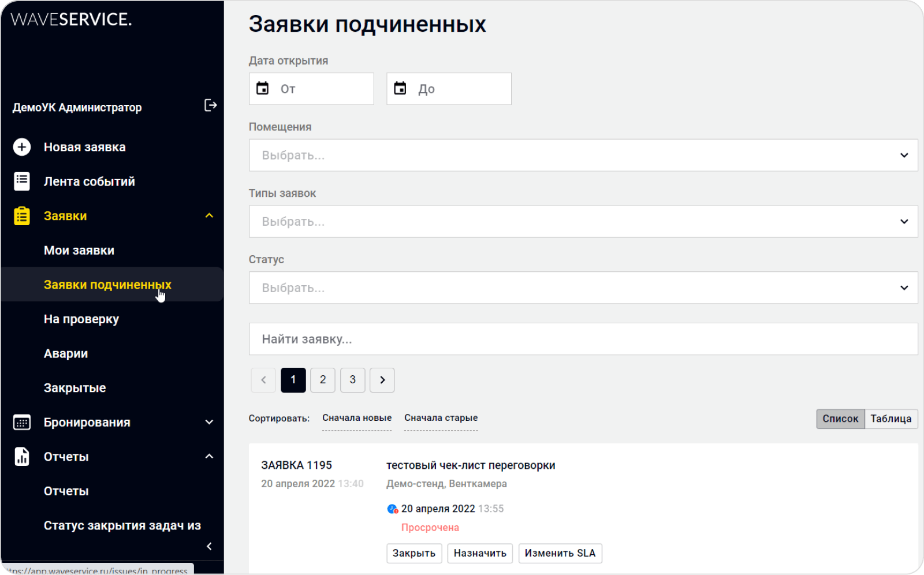Switch to Таблица view
924x575 pixels.
[x=891, y=419]
